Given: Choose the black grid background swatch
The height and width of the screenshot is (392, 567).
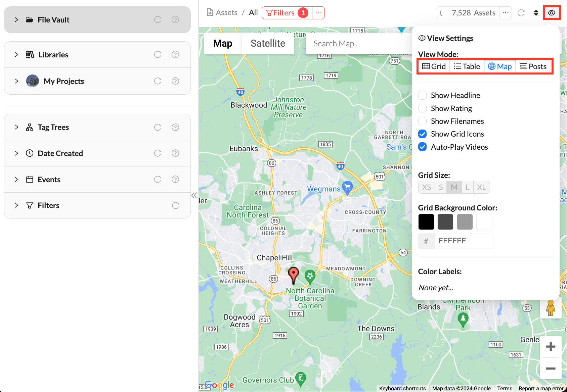Looking at the screenshot, I should tap(426, 222).
